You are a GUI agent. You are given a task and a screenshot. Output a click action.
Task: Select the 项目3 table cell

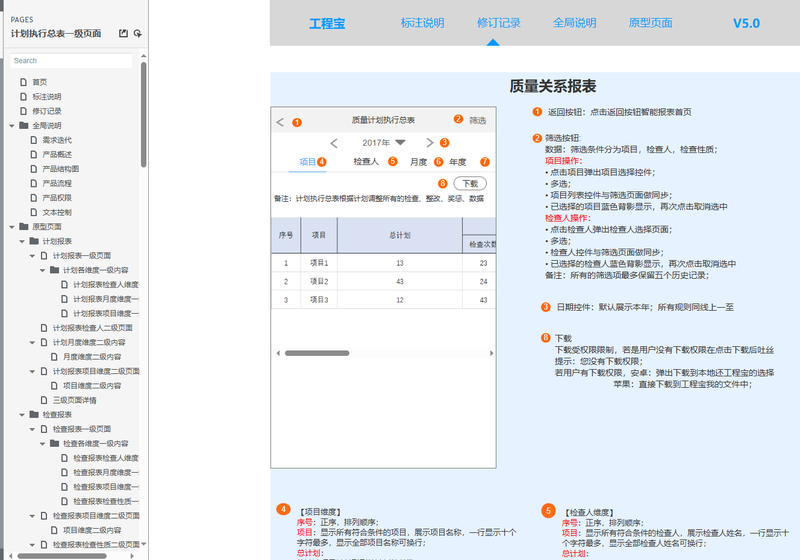click(319, 299)
